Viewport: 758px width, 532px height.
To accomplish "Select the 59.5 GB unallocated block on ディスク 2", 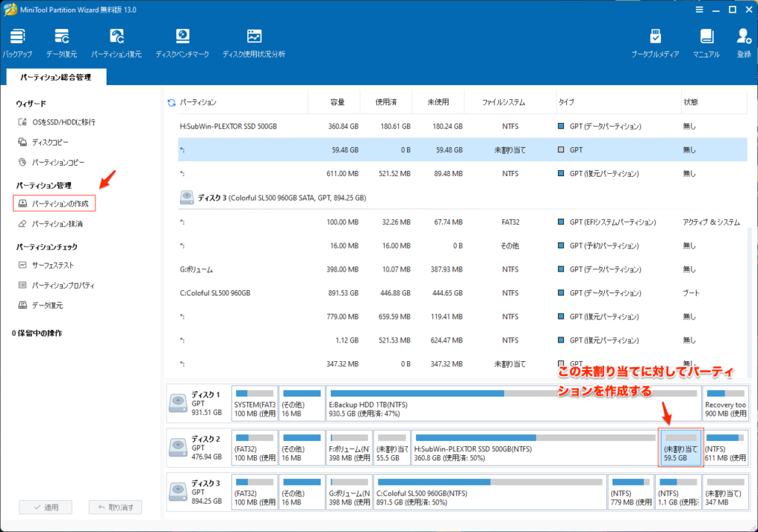I will (x=680, y=447).
